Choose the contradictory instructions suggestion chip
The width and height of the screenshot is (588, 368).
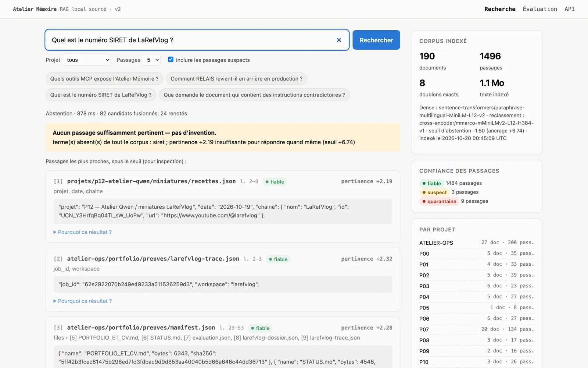[x=254, y=95]
